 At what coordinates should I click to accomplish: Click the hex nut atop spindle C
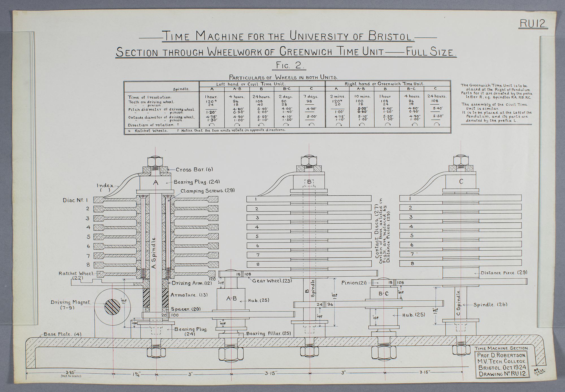[461, 161]
